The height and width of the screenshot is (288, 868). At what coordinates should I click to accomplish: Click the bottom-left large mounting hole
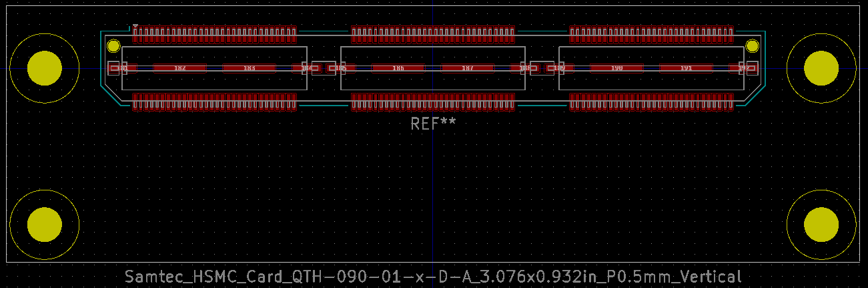(x=45, y=225)
